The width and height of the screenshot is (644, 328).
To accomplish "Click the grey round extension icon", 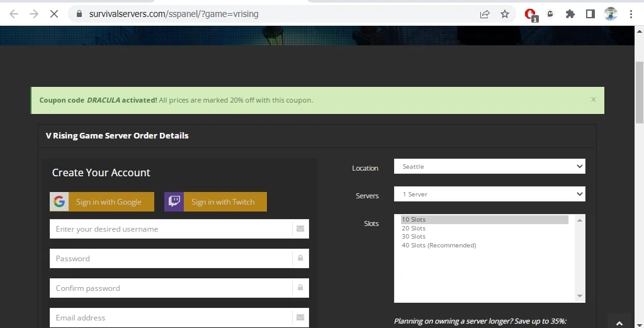I will coord(550,14).
